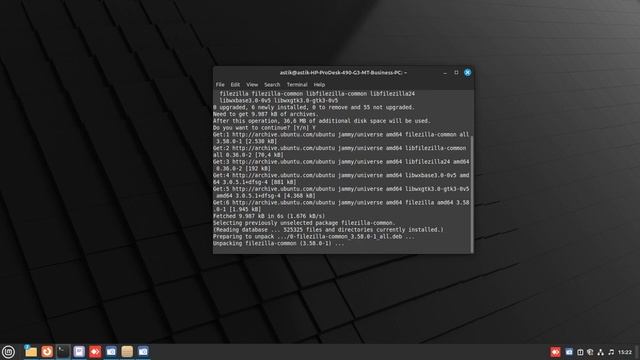Close the terminal with the blue X
Screen dimensions: 640x360
click(x=467, y=73)
